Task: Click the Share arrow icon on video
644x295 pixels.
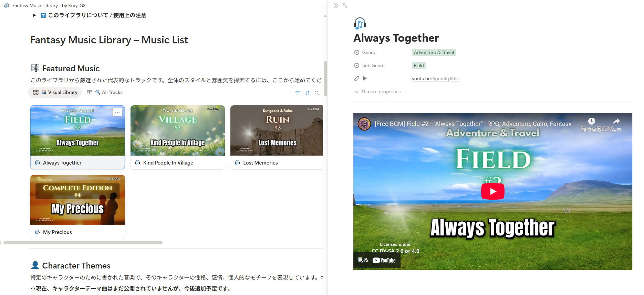Action: coord(616,121)
